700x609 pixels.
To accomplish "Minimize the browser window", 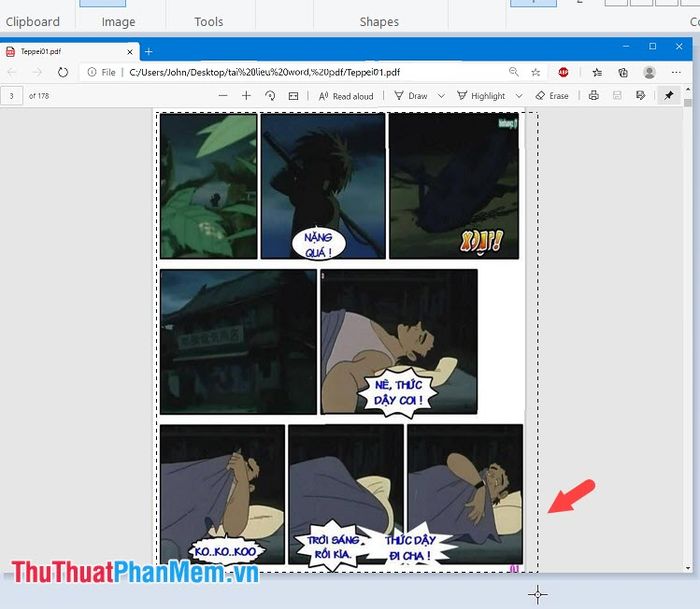I will click(626, 46).
